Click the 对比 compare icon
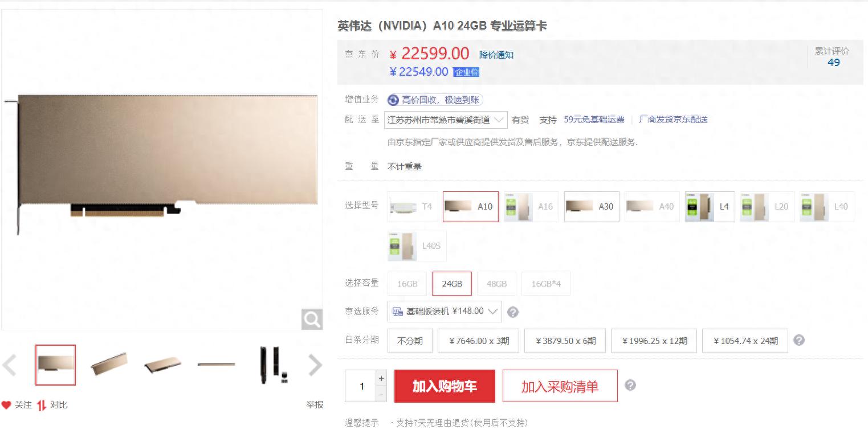Screen dimensions: 868x430 click(x=41, y=405)
